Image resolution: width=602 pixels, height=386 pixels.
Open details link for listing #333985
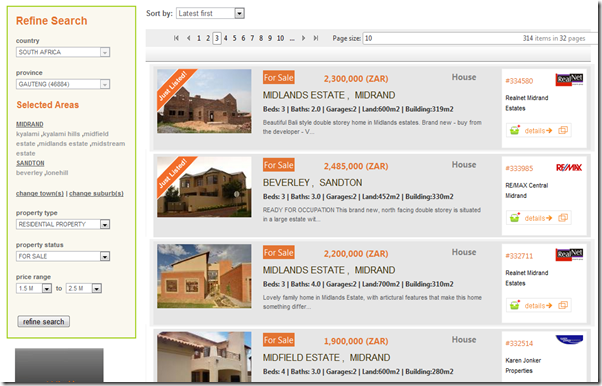538,218
